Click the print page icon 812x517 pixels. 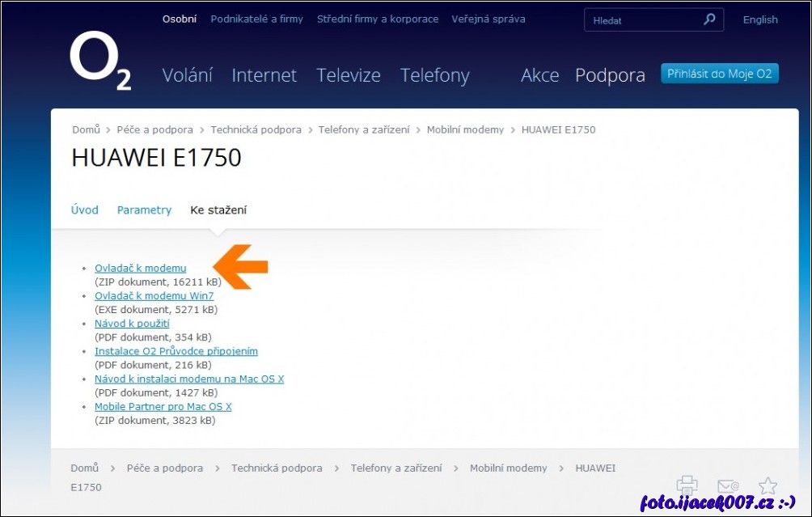[x=687, y=485]
